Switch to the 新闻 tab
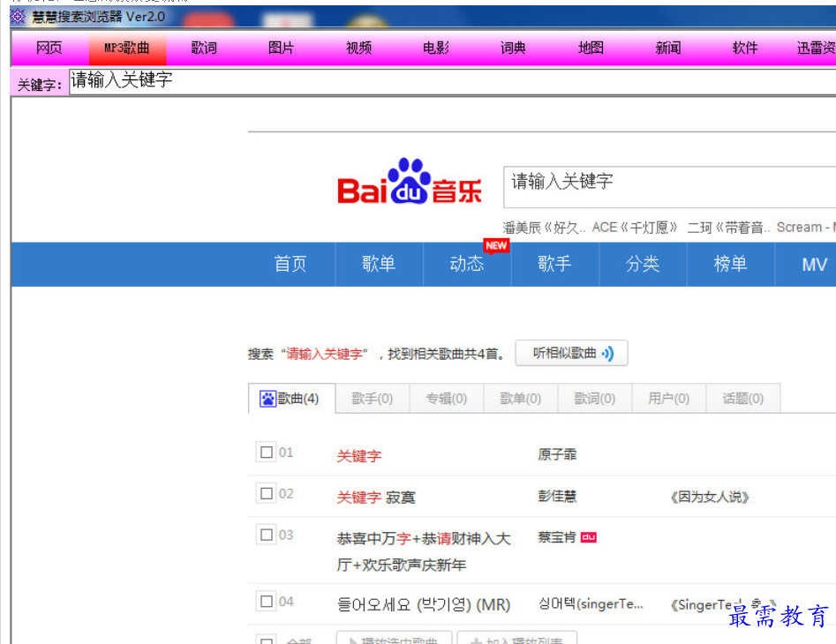Viewport: 836px width, 644px height. coord(668,48)
